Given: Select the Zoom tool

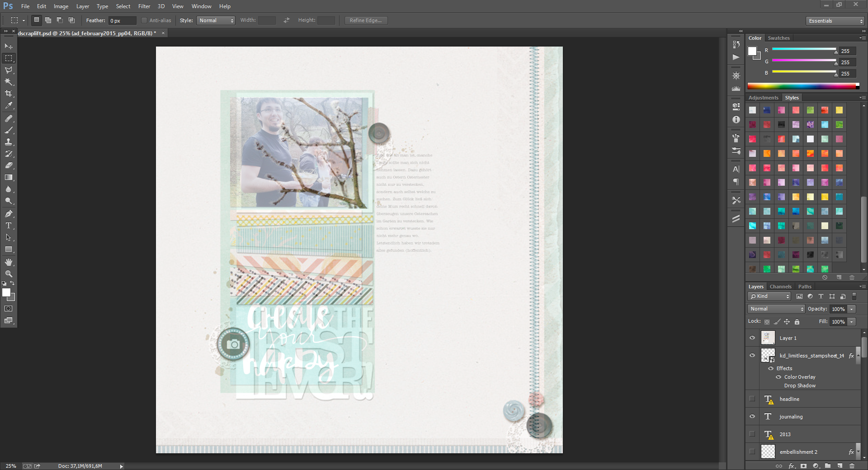Looking at the screenshot, I should 9,274.
